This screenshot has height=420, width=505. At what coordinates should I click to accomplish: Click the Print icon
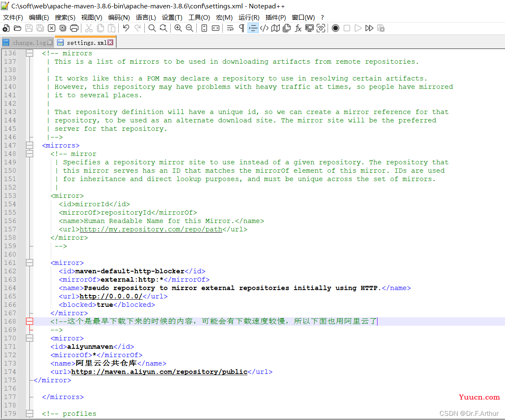pos(74,28)
